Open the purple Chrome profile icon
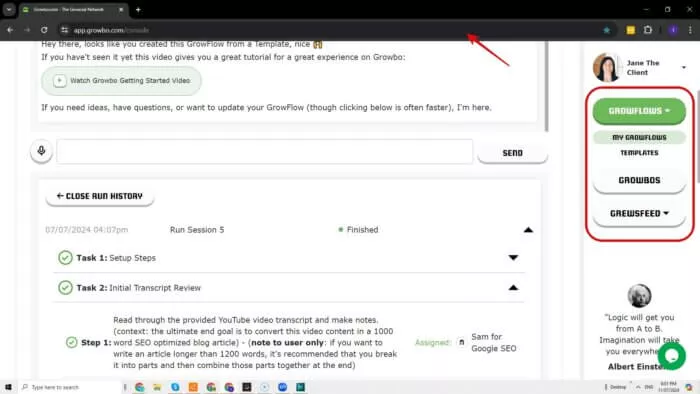This screenshot has height=394, width=700. tap(673, 30)
